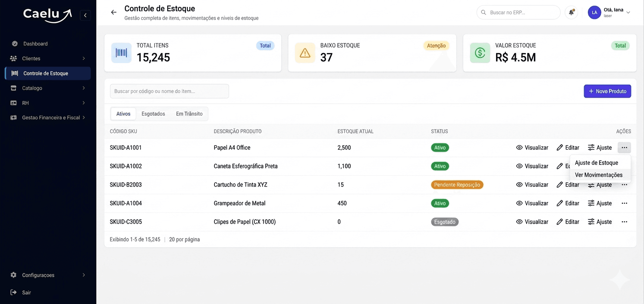Viewport: 644px width, 304px height.
Task: Click the Gestao Financeira e Fiscal icon
Action: (13, 117)
